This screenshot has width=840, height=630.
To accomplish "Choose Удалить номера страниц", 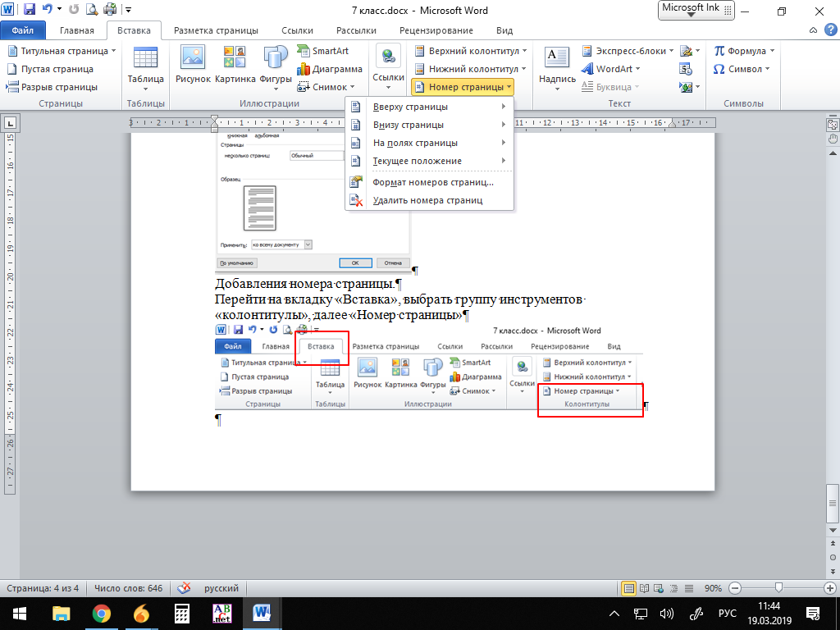I will pyautogui.click(x=427, y=200).
